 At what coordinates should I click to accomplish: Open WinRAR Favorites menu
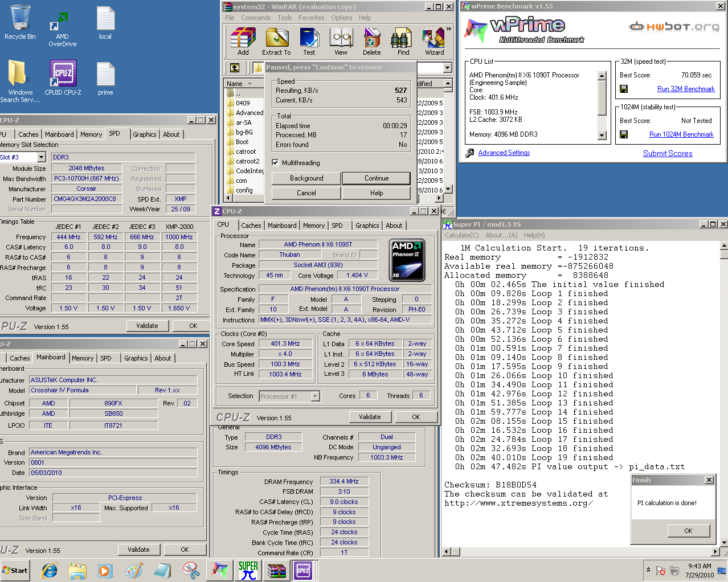click(x=311, y=18)
